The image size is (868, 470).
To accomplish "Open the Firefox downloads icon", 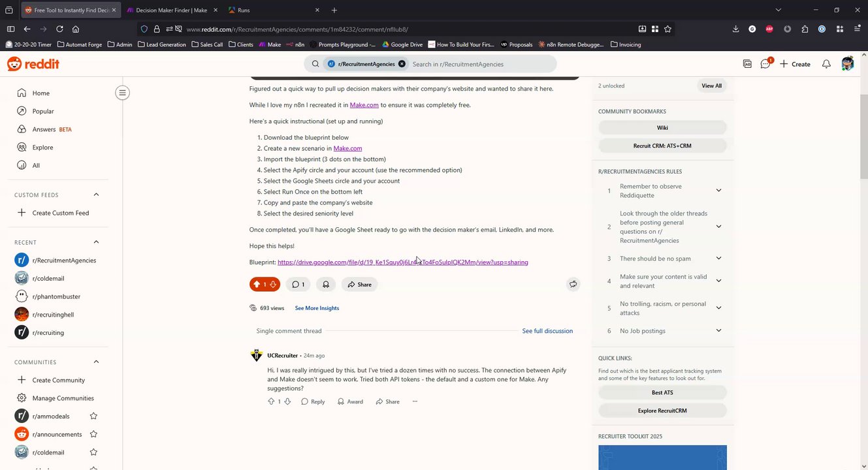I will (x=735, y=29).
